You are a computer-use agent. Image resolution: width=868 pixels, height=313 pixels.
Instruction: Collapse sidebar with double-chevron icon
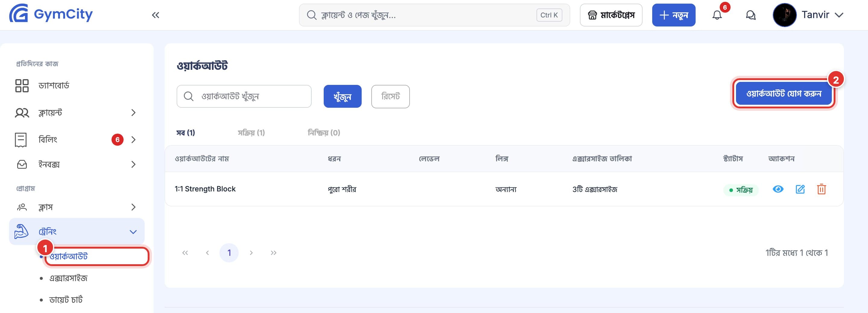155,15
